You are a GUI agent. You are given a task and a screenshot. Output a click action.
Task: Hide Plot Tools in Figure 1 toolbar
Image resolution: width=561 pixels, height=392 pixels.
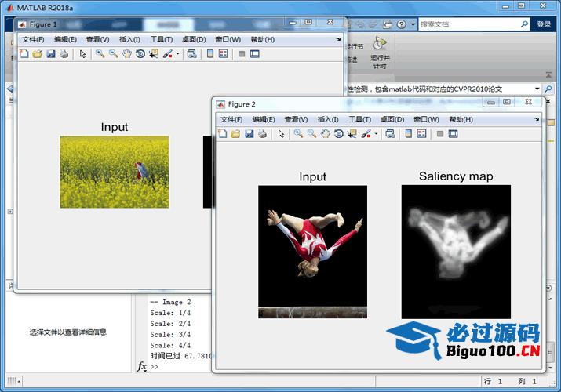[x=242, y=54]
